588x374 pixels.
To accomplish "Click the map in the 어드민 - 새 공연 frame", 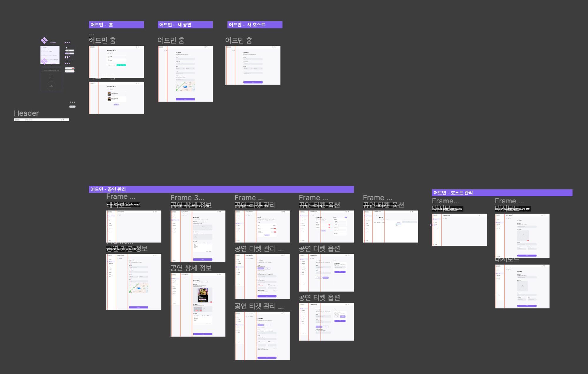I will click(x=185, y=87).
